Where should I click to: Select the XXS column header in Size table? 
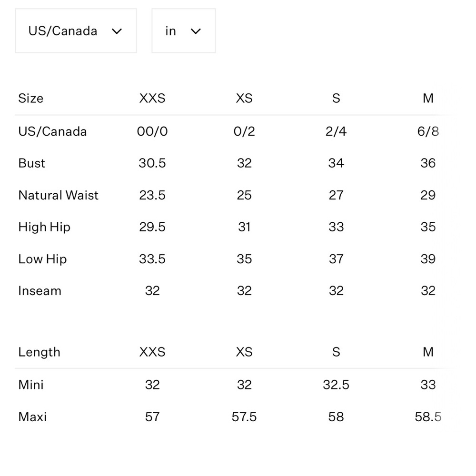[152, 99]
